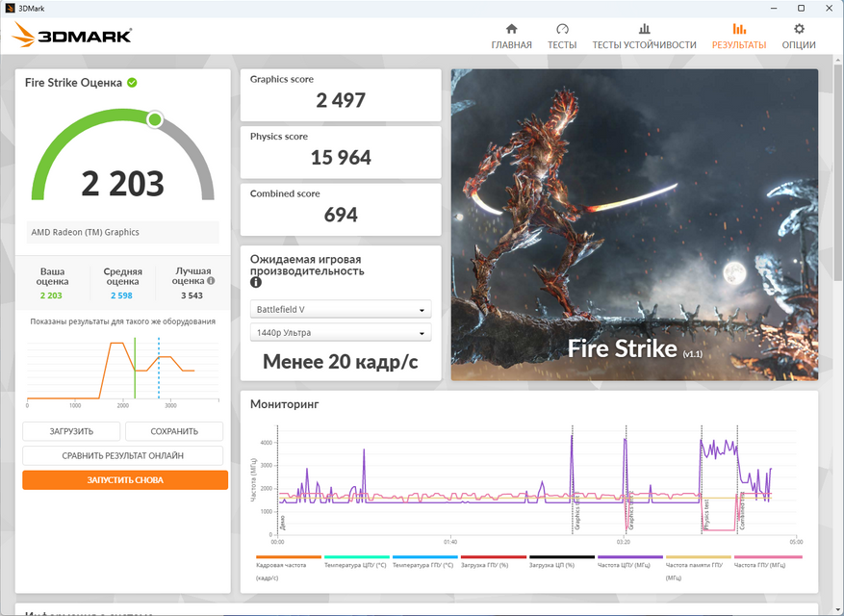This screenshot has width=844, height=616.
Task: Select the РЕЗУЛЬТАТЫ tab
Action: tap(738, 36)
